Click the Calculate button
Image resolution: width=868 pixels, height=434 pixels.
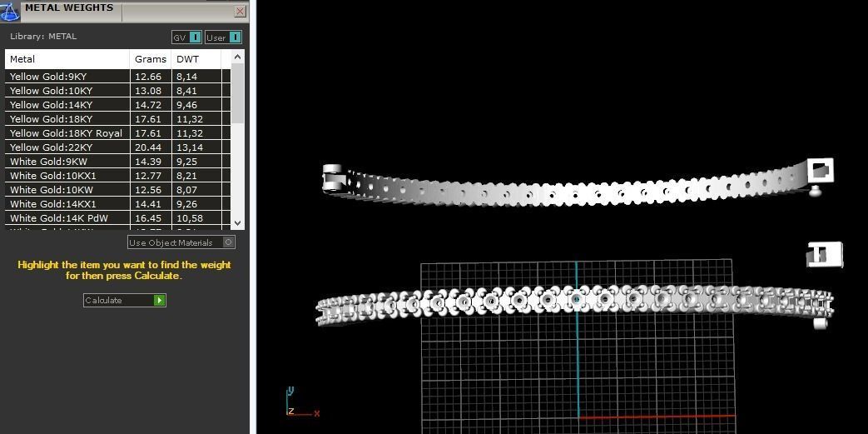point(125,300)
